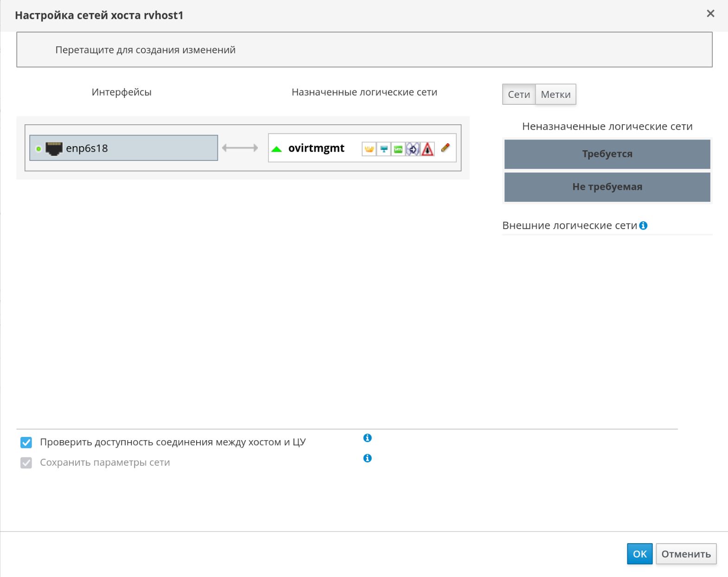Toggle the save network parameters checkbox

click(26, 463)
